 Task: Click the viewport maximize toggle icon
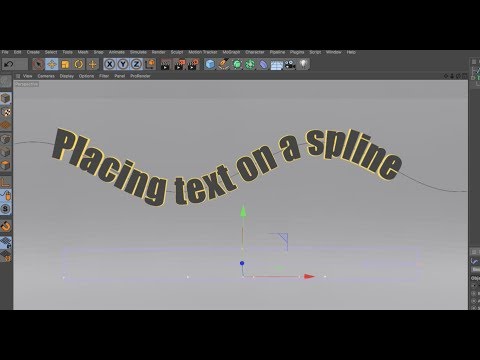point(464,76)
